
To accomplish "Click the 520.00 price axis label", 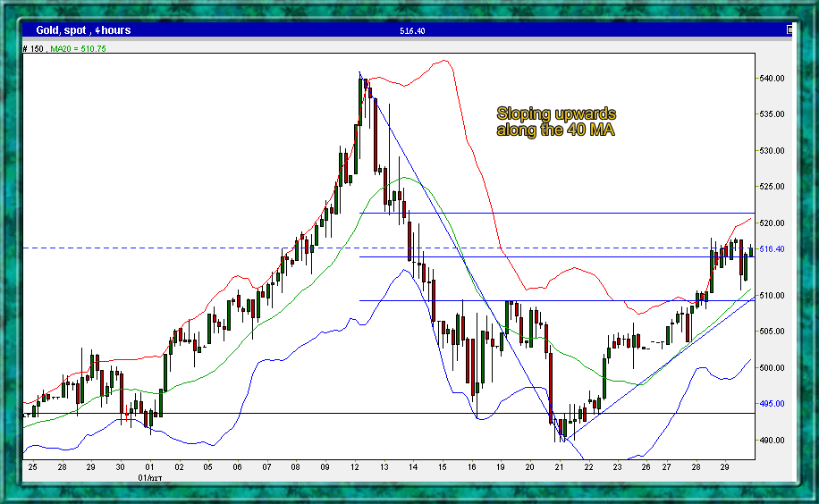I will 773,223.
